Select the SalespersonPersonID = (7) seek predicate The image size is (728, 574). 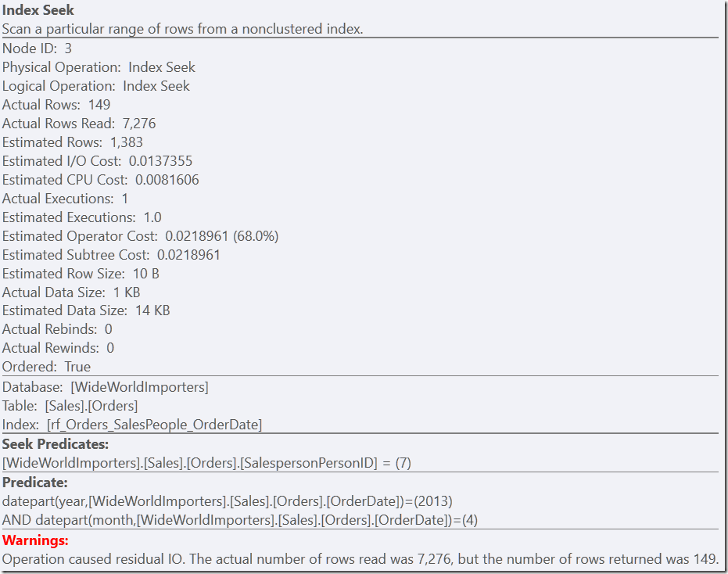tap(206, 463)
